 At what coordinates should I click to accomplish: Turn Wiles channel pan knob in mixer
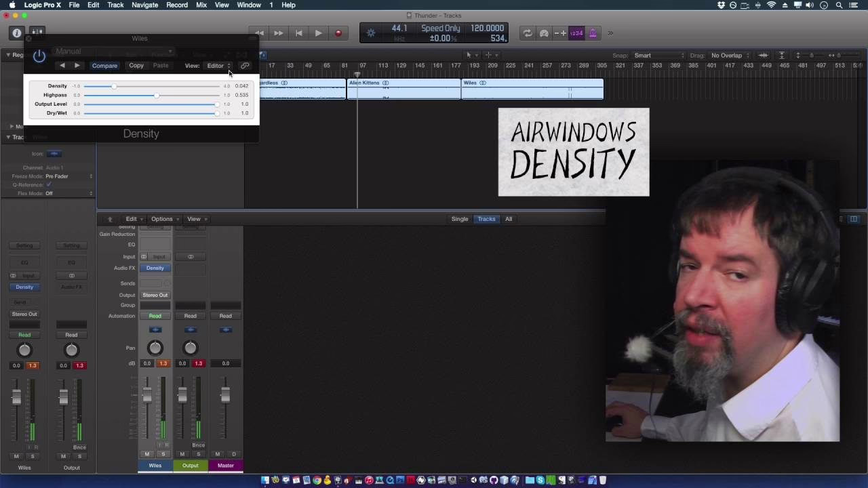[155, 348]
